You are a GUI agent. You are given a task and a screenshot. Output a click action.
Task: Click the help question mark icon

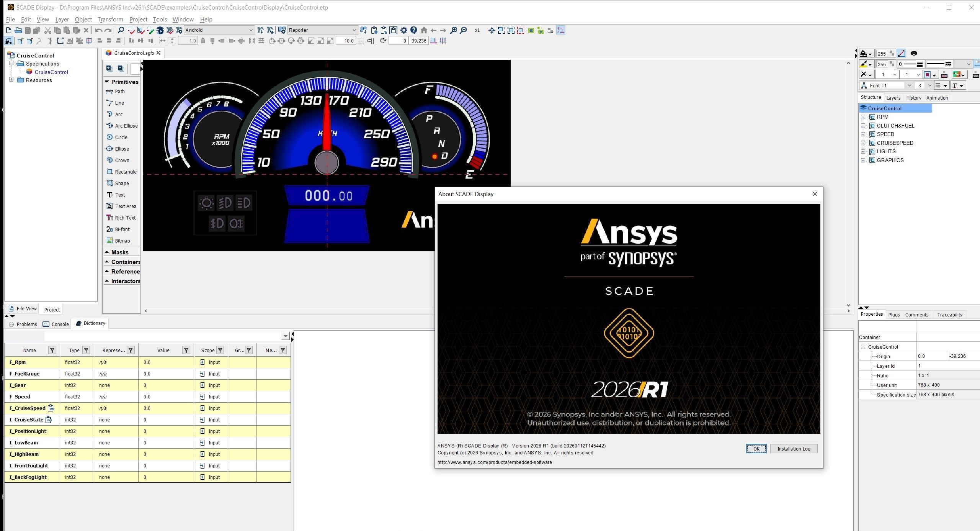click(413, 30)
